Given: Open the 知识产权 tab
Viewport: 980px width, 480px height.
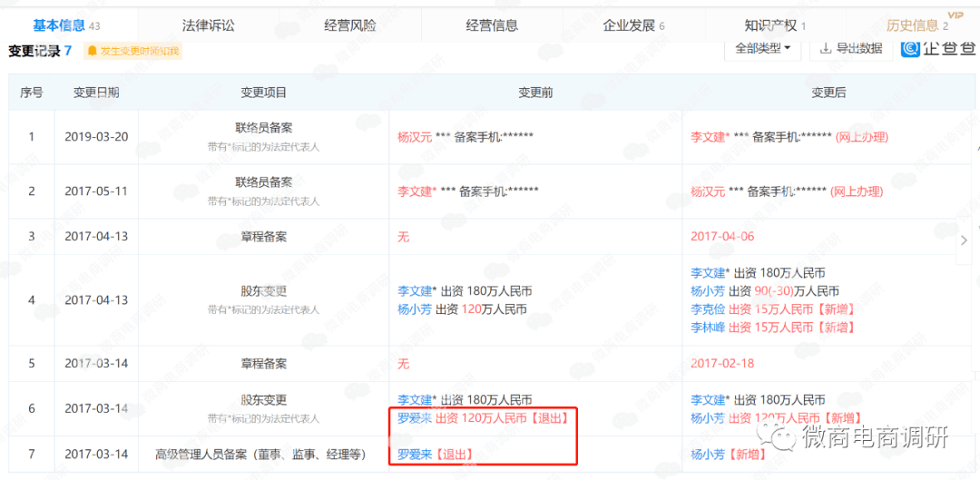Looking at the screenshot, I should [x=775, y=25].
